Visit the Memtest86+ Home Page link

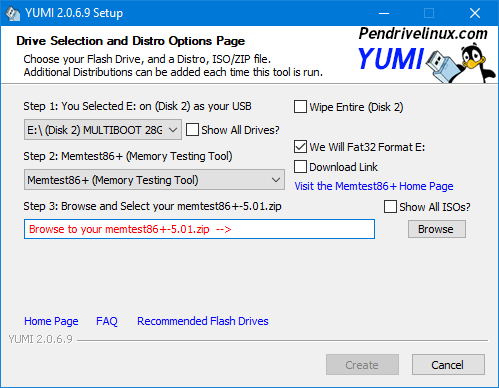coord(374,186)
